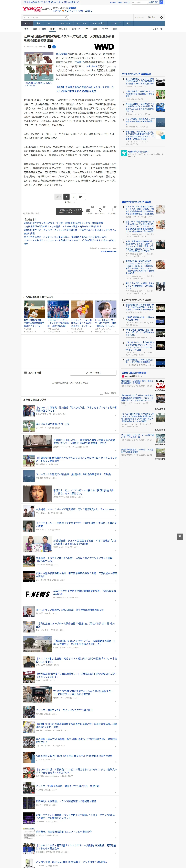186x868 pixels.
Task: Open 【画像】江戸時代後期の着物 link
Action: (x=85, y=89)
